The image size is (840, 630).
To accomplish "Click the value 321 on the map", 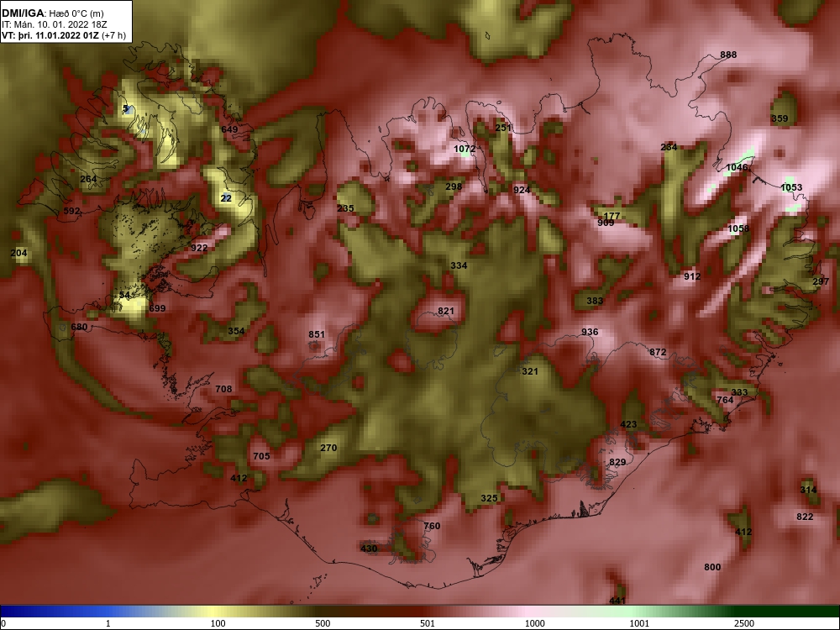I will [x=530, y=371].
